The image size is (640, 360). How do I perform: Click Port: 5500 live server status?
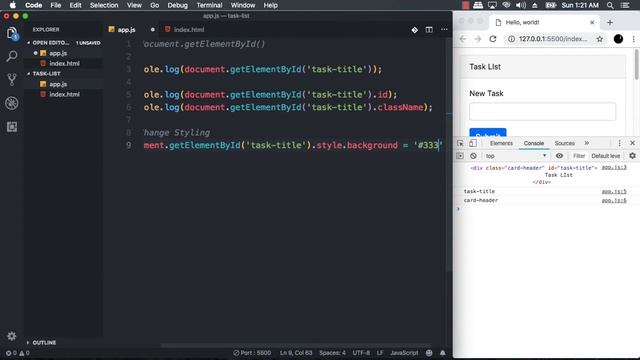click(252, 353)
